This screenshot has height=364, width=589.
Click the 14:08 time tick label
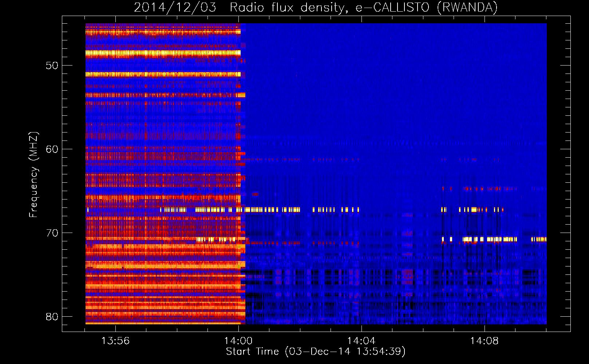pyautogui.click(x=485, y=341)
